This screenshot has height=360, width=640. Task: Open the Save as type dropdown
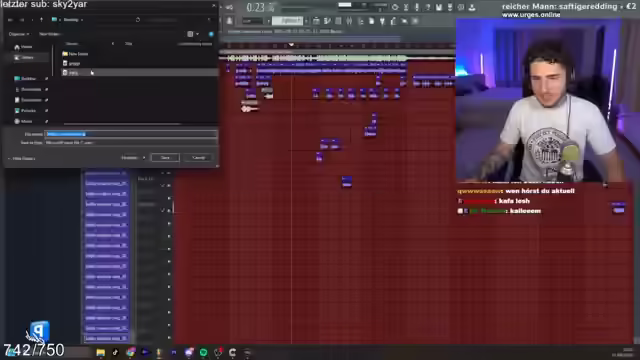pos(131,143)
